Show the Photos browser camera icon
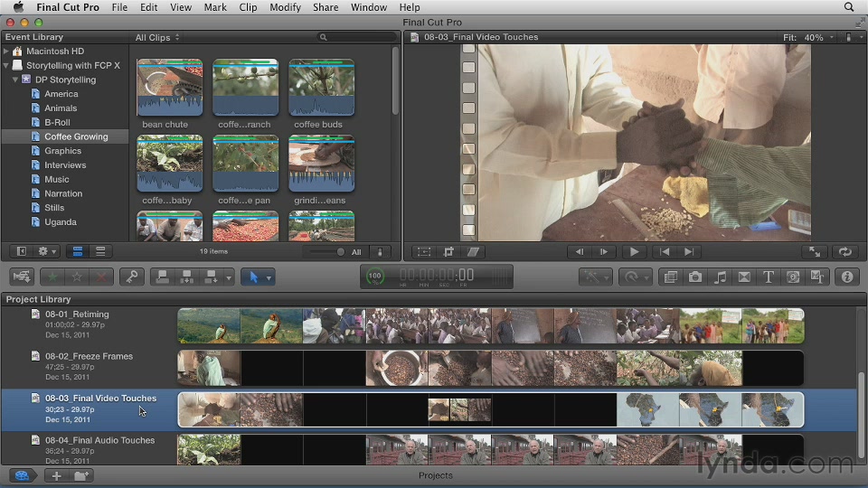Image resolution: width=868 pixels, height=488 pixels. [x=695, y=277]
